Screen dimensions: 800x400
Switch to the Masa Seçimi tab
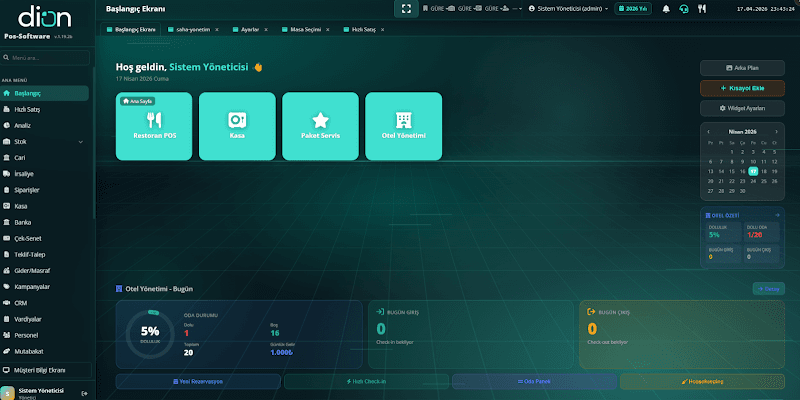[x=305, y=30]
